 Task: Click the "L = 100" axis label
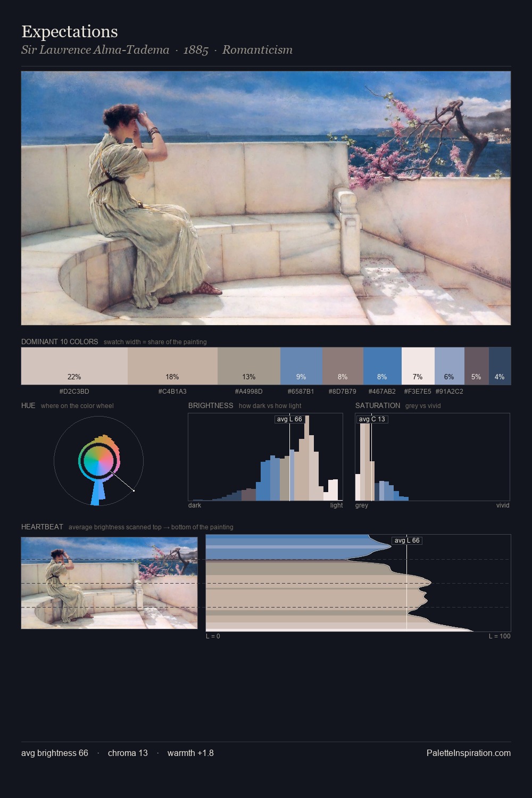point(500,636)
